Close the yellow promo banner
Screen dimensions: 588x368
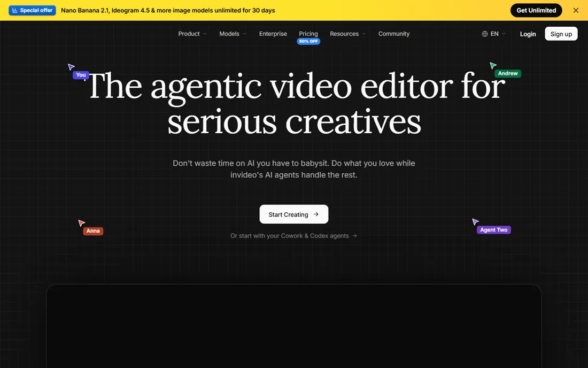click(x=576, y=11)
